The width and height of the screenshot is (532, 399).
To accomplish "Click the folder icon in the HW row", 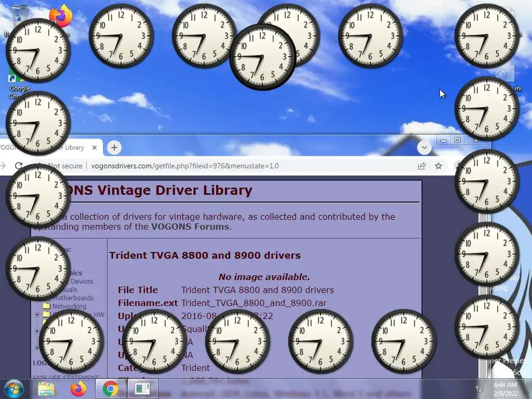I will (x=46, y=314).
